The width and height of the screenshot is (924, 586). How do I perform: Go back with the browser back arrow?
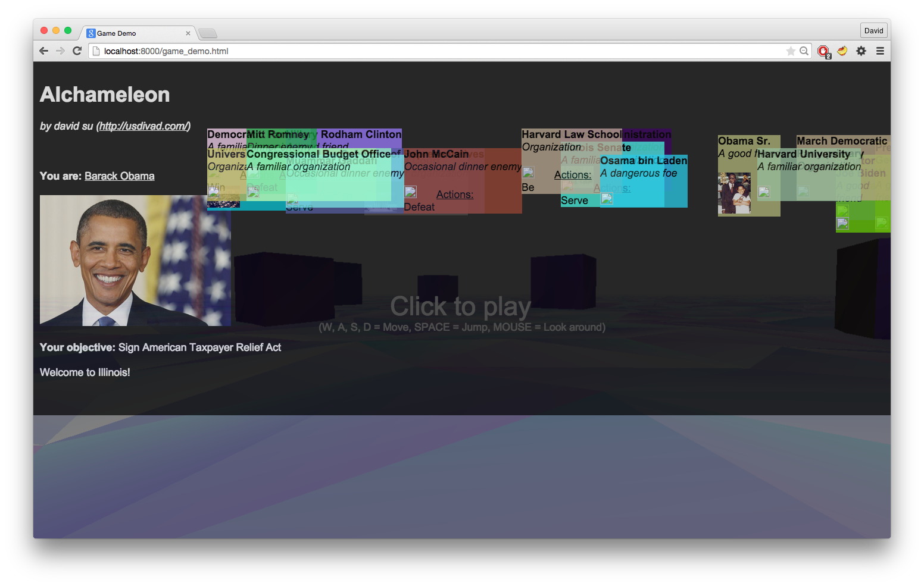point(43,51)
